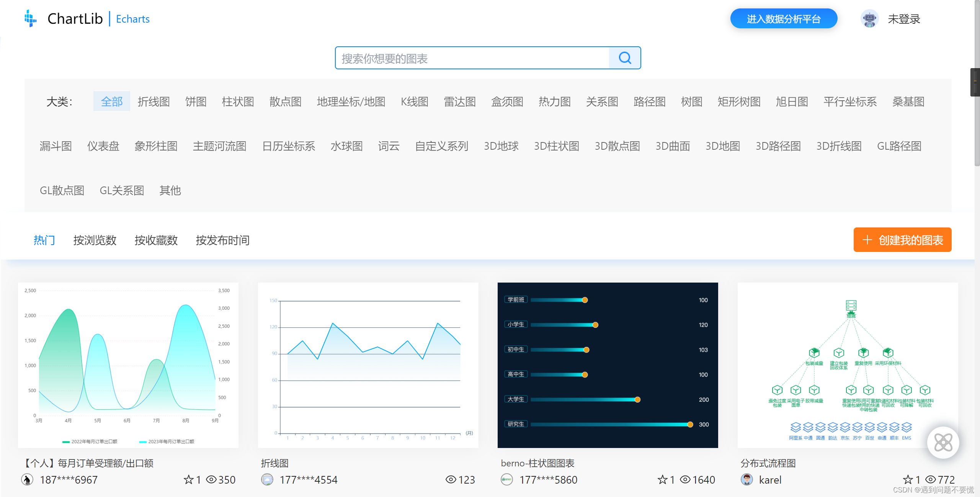Screen dimensions: 980x497
Task: Click star icon on berno-柱状图图表 card
Action: [x=662, y=479]
